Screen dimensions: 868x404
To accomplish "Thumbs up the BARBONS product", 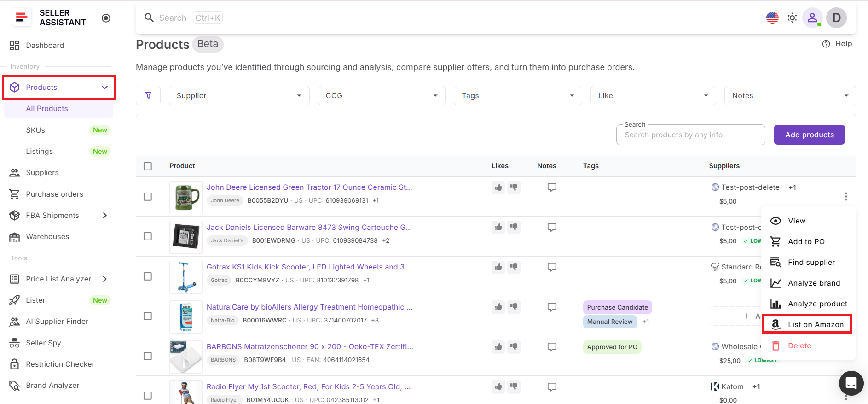I will [x=498, y=347].
